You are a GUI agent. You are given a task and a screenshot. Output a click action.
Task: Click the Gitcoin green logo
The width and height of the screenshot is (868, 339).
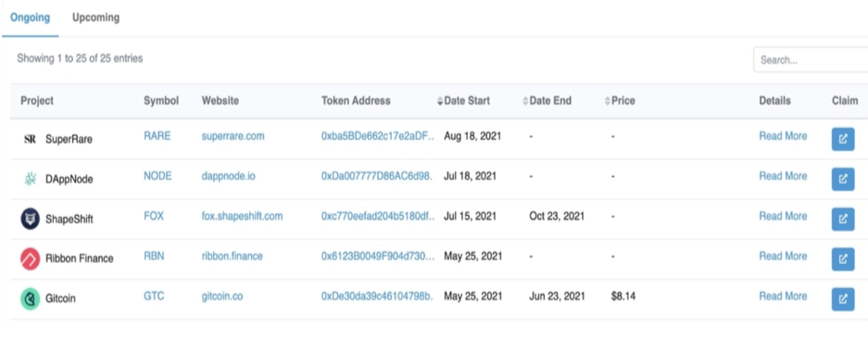30,298
